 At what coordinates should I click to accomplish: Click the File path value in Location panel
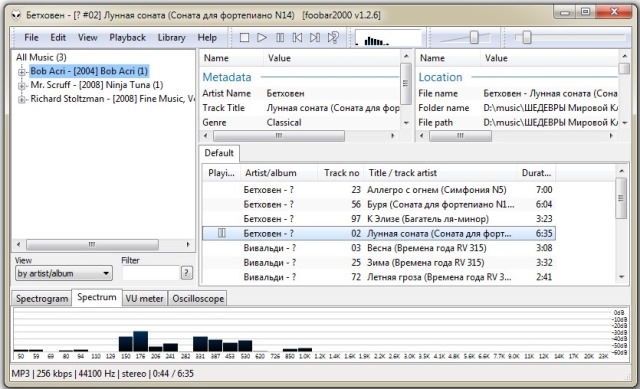550,122
